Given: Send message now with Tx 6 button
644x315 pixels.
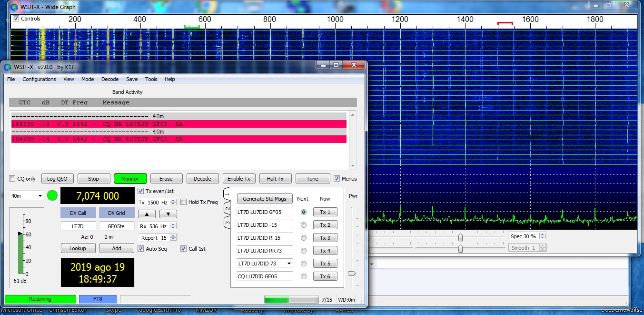Looking at the screenshot, I should [x=325, y=276].
